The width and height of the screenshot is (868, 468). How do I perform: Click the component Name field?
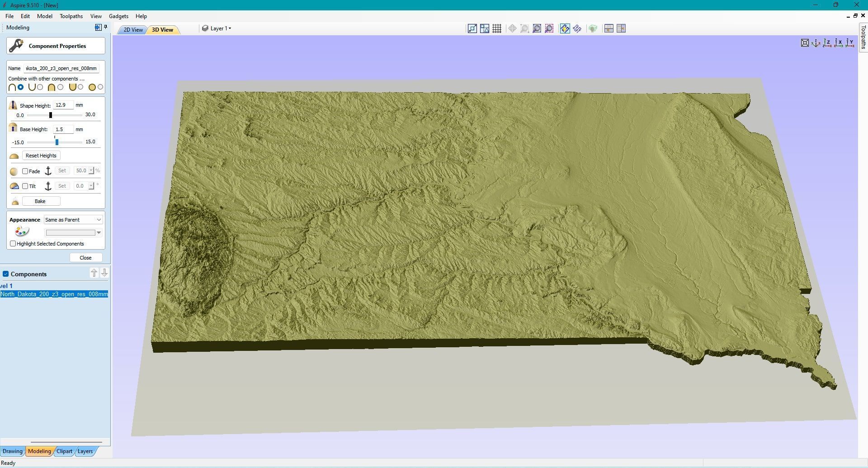point(61,68)
